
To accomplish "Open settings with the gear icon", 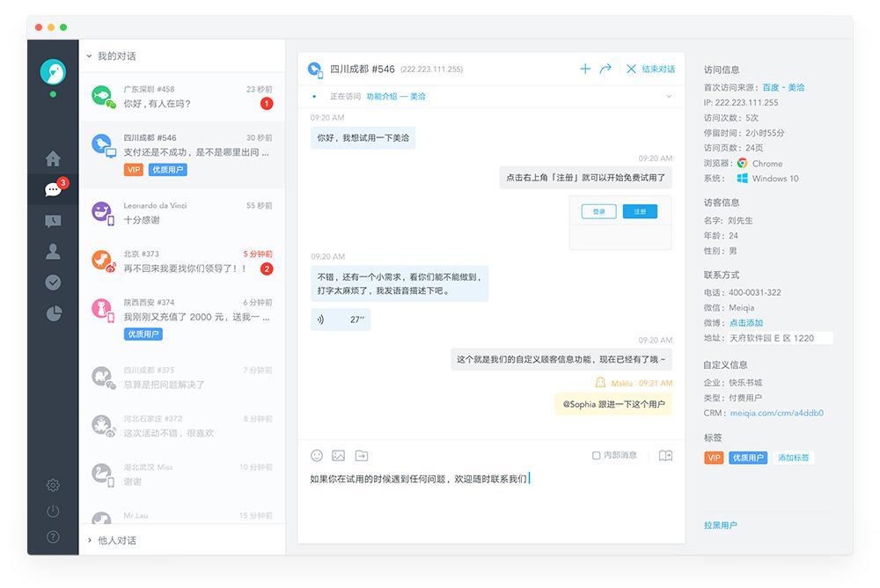I will coord(53,485).
